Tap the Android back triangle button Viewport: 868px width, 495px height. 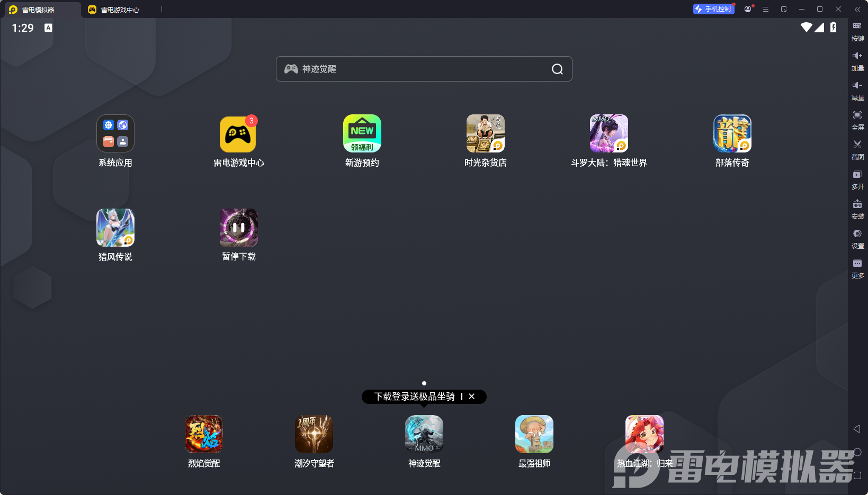click(857, 429)
